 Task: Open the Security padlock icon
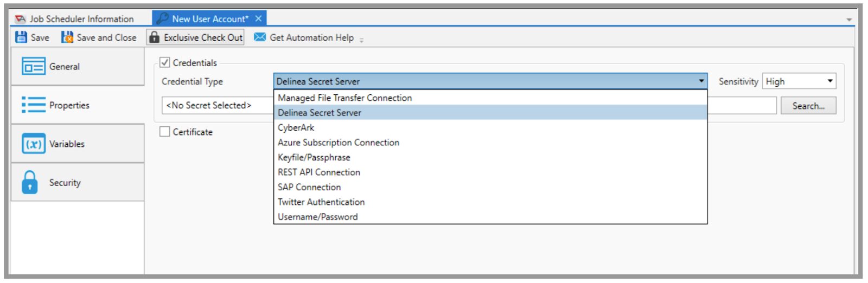pyautogui.click(x=30, y=183)
